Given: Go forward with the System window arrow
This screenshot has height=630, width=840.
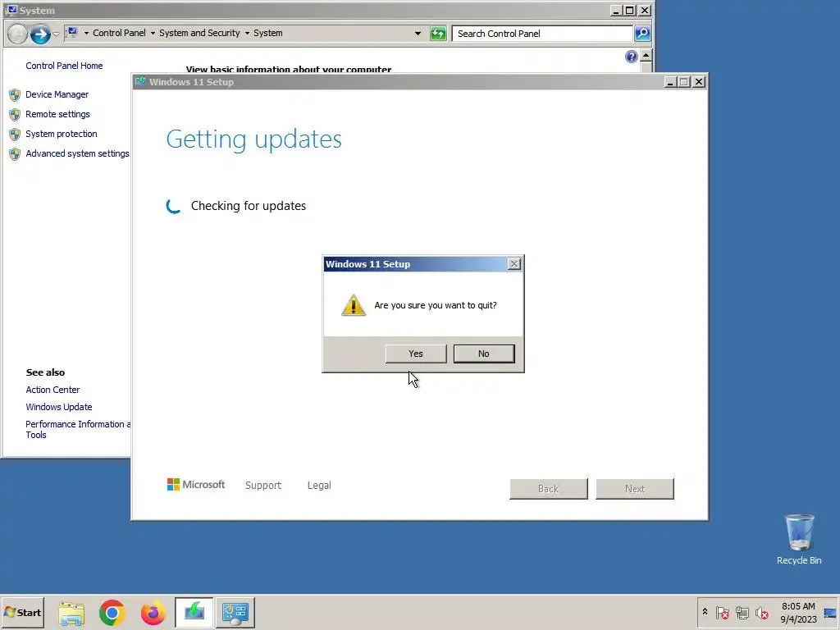Looking at the screenshot, I should pyautogui.click(x=40, y=34).
